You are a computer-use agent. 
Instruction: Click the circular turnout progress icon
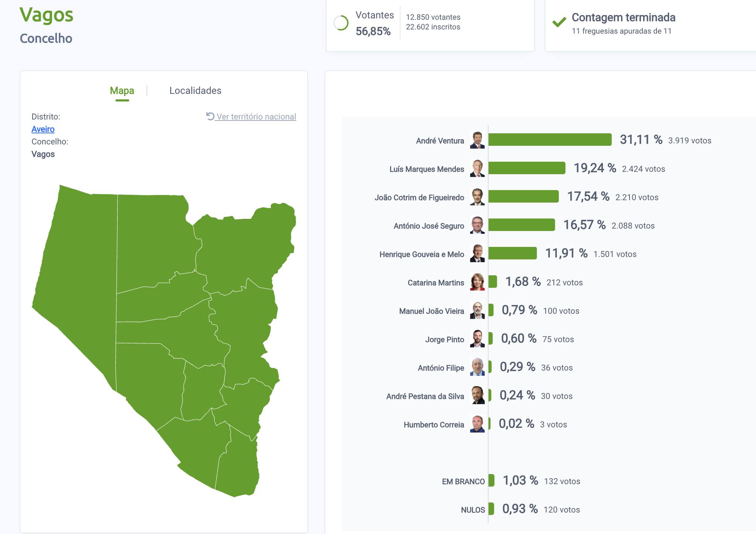(341, 23)
